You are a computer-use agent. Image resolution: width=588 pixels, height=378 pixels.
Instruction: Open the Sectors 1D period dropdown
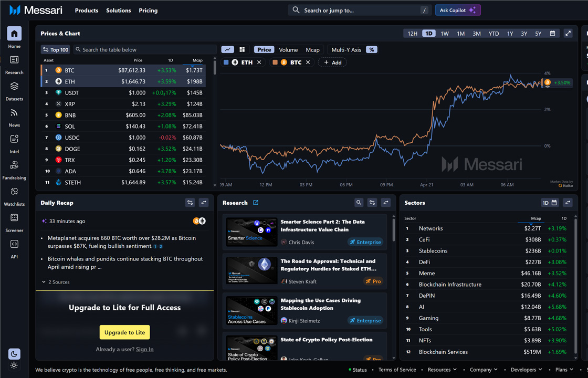[x=549, y=203]
